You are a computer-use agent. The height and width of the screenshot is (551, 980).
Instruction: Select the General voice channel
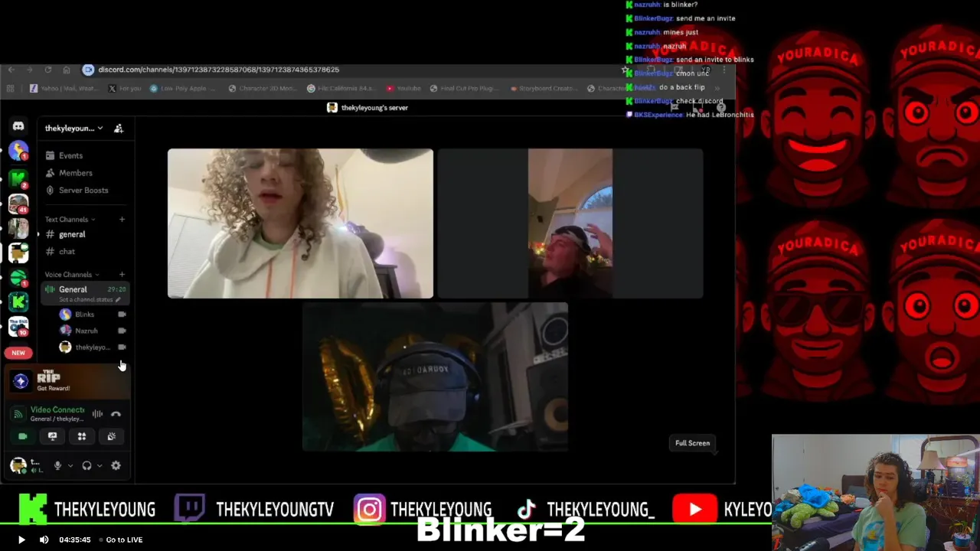pyautogui.click(x=85, y=293)
